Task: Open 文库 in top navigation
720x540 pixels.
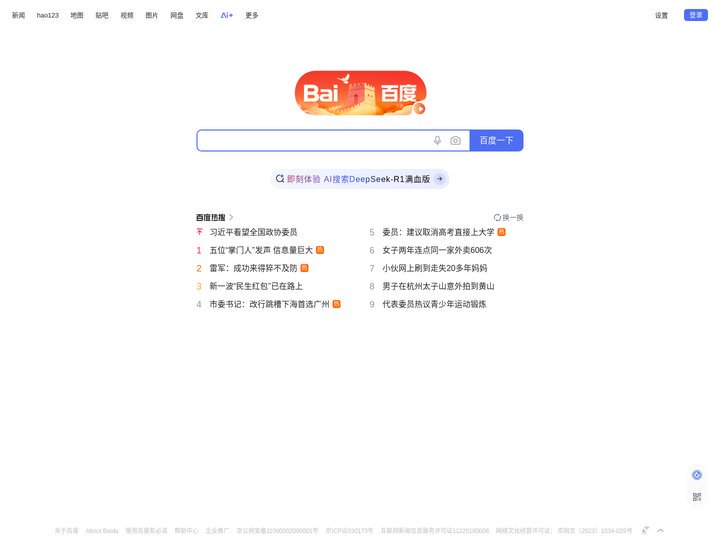Action: pos(202,15)
